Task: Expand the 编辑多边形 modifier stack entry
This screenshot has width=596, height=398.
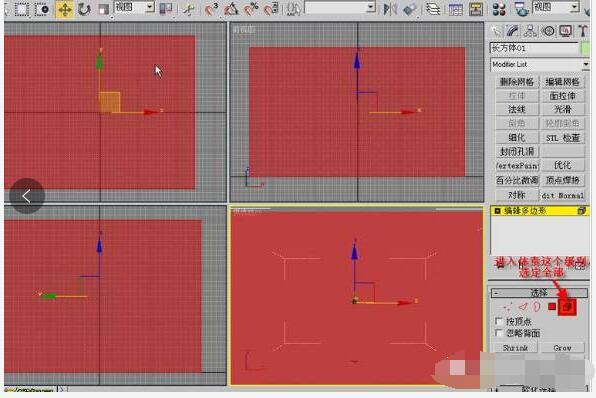Action: click(497, 211)
